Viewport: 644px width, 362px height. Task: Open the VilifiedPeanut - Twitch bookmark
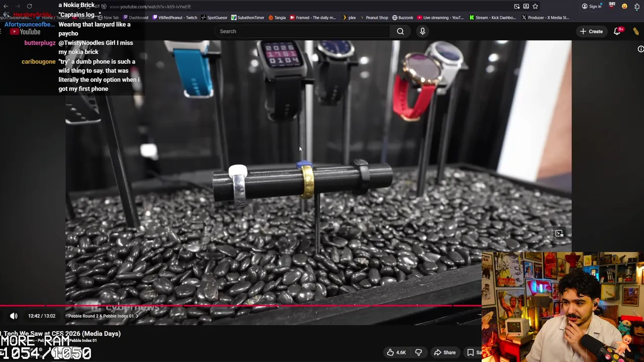tap(175, 18)
